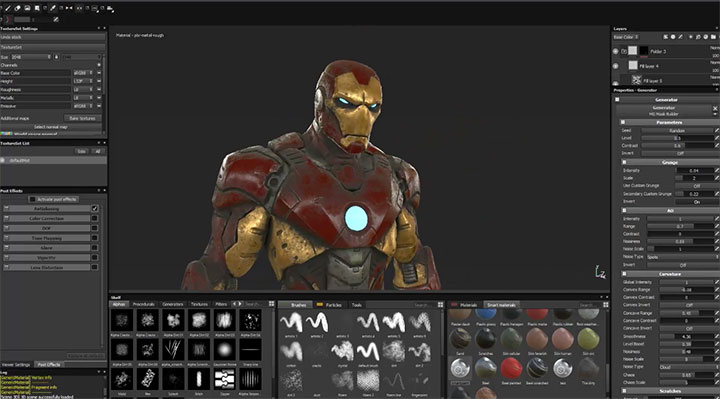Hide Folder 3 using its eye icon
Image resolution: width=720 pixels, height=399 pixels.
[x=615, y=51]
